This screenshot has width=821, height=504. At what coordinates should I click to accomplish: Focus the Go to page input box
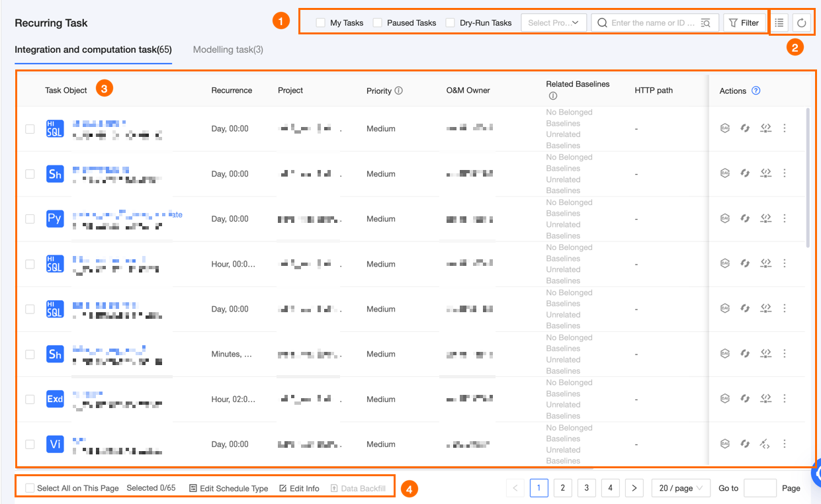tap(759, 488)
